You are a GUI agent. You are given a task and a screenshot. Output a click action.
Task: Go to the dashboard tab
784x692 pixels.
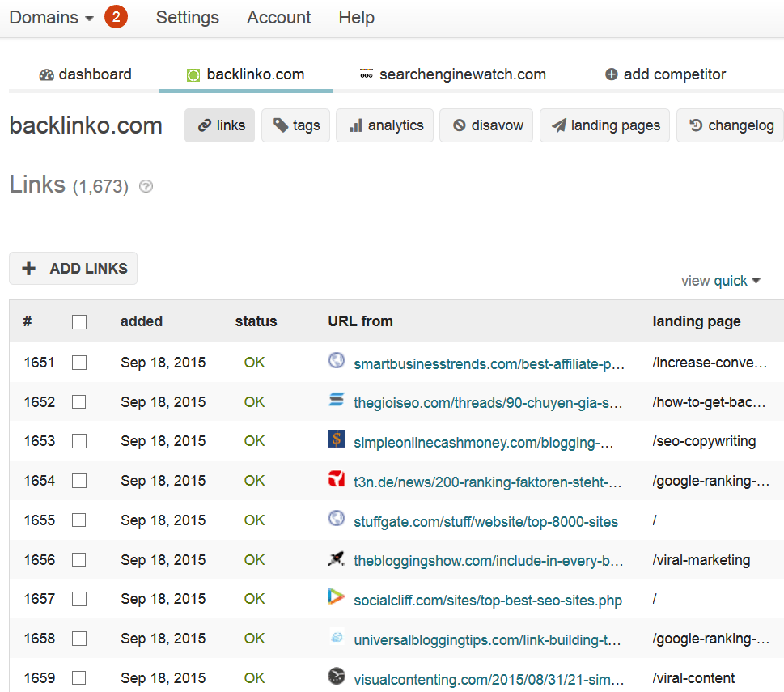coord(86,74)
